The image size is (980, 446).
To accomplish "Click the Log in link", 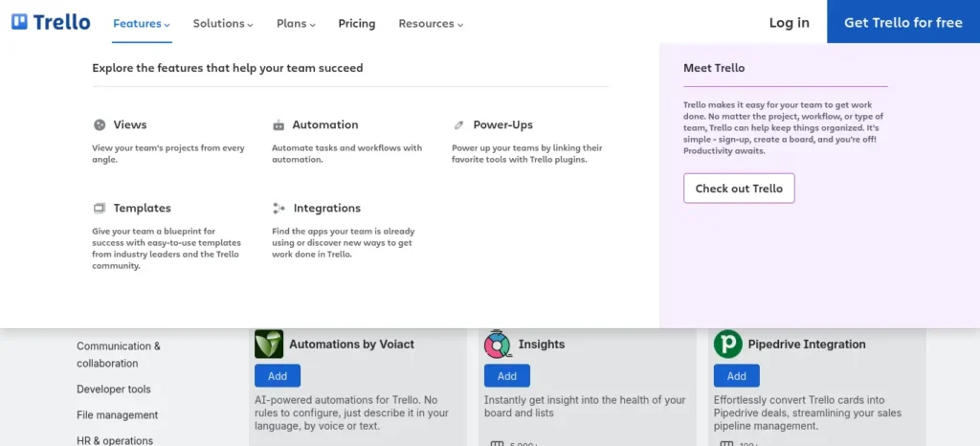I will pyautogui.click(x=789, y=22).
